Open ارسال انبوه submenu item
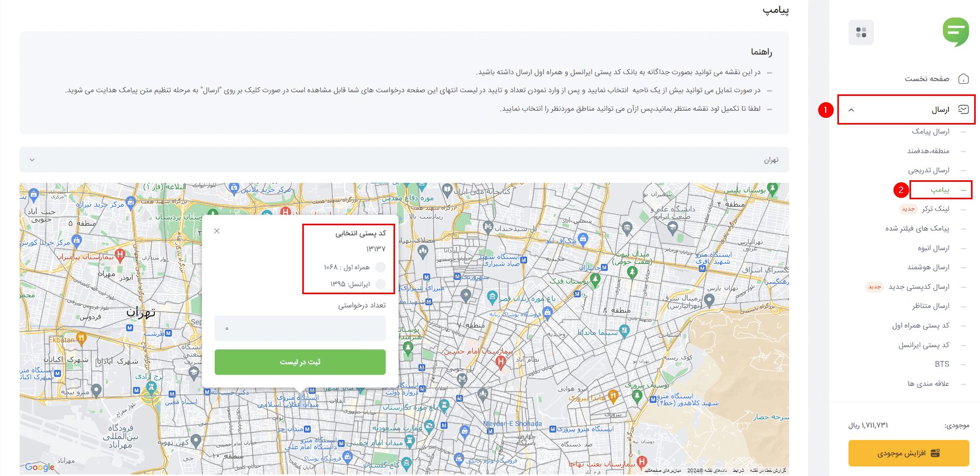 pos(933,248)
